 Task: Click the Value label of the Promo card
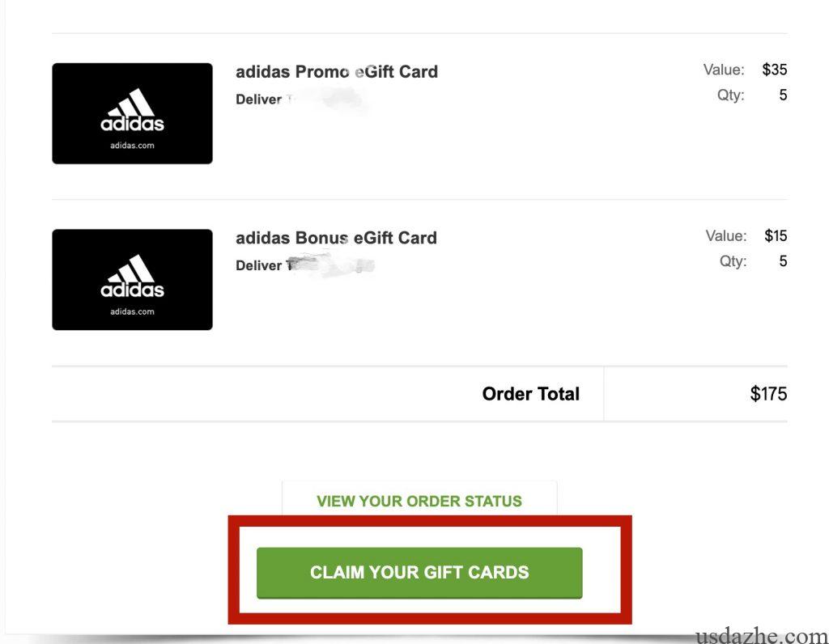coord(724,70)
